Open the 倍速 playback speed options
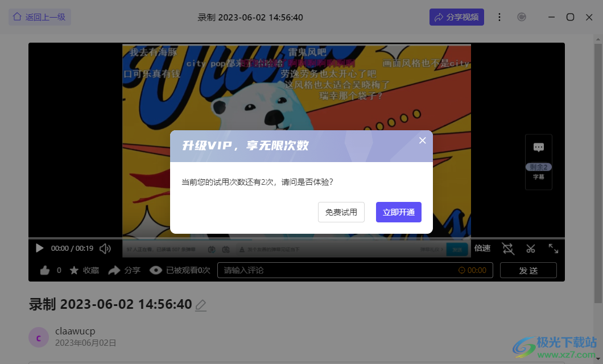 [x=482, y=249]
